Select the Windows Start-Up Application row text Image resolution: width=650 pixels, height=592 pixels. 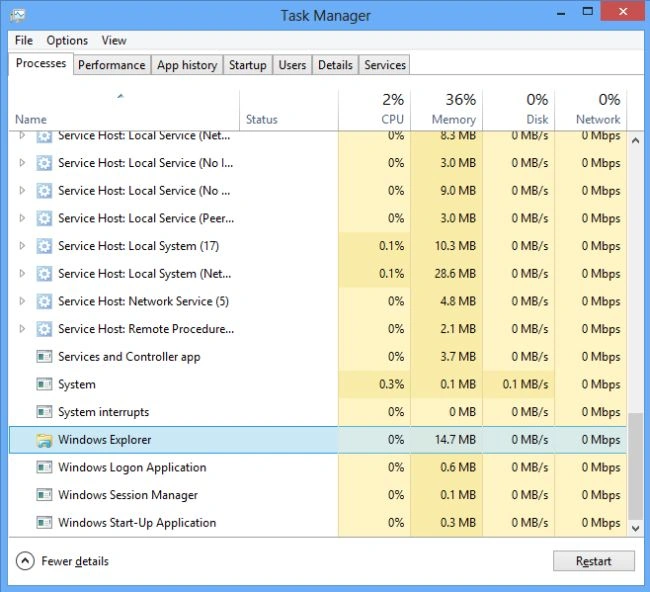137,523
